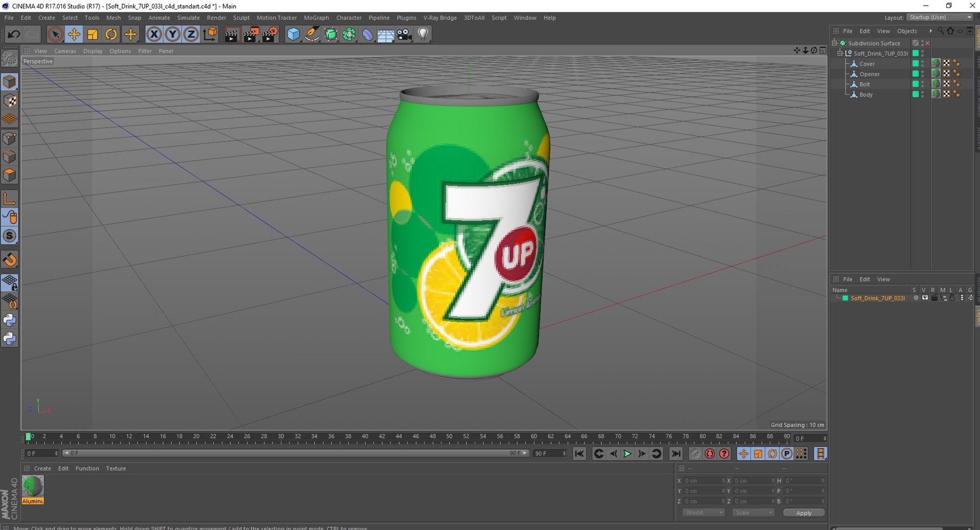Open the Scale mode dropdown
This screenshot has height=530, width=980.
click(753, 513)
